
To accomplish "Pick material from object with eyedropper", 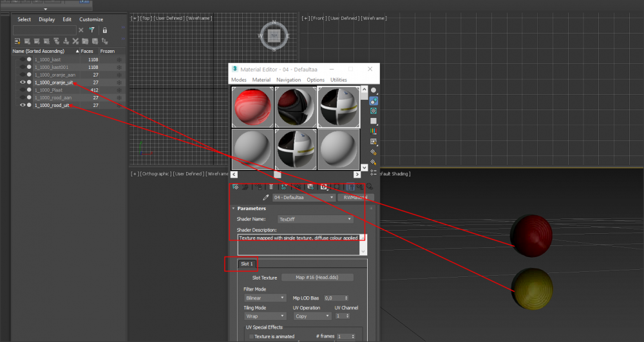I will [x=265, y=198].
